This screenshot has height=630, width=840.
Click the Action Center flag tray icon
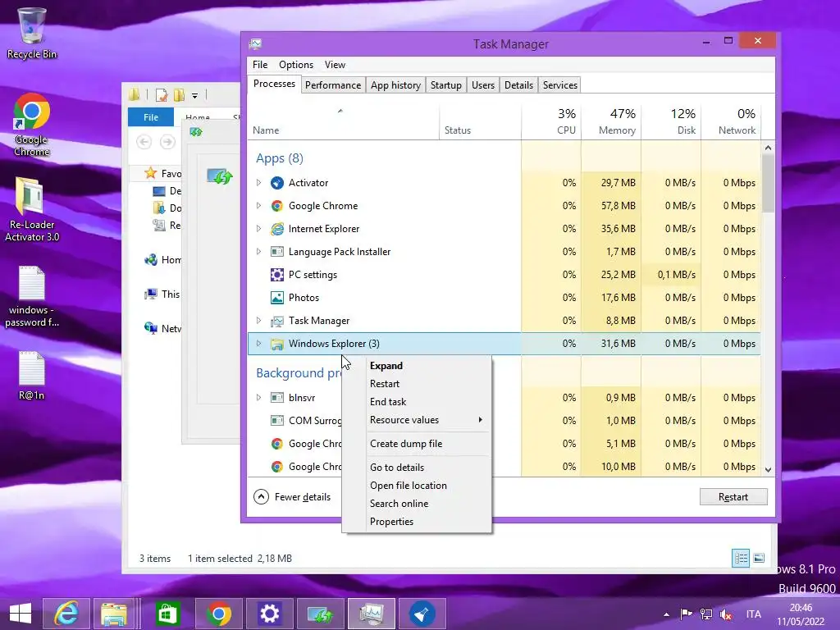(686, 614)
